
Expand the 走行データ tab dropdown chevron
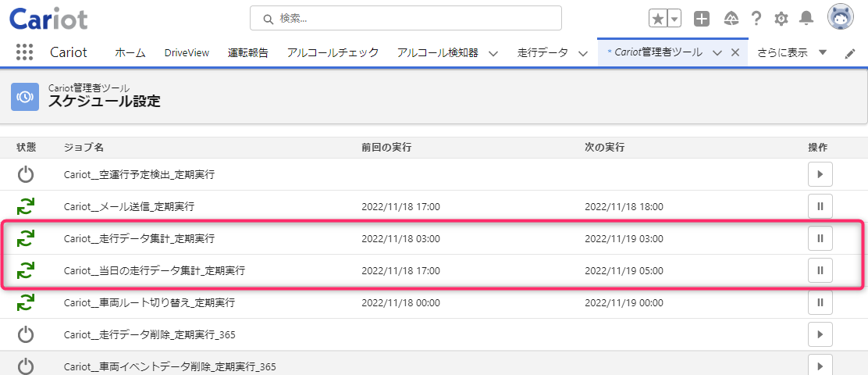pyautogui.click(x=582, y=53)
